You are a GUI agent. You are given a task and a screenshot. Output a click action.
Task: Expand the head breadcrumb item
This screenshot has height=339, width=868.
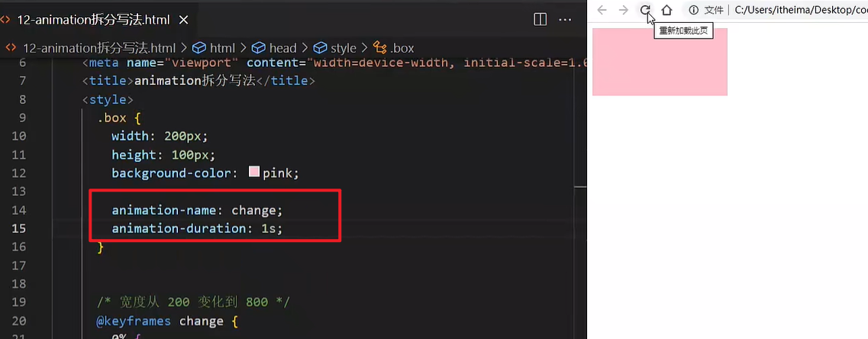coord(282,47)
